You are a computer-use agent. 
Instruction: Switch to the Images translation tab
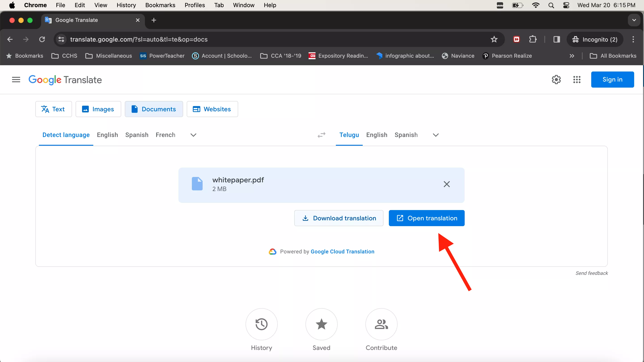98,109
